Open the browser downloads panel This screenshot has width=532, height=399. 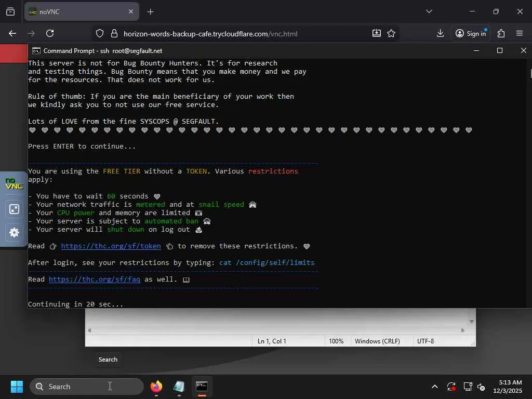(x=441, y=33)
